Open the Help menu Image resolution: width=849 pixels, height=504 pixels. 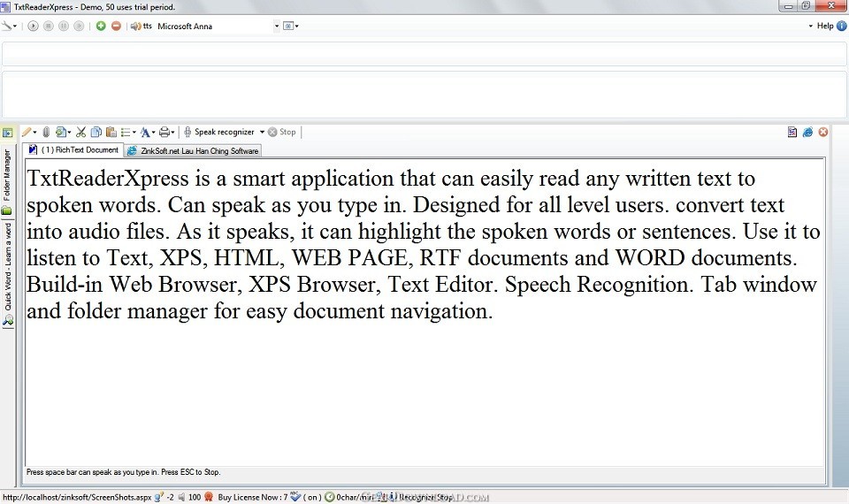coord(824,26)
